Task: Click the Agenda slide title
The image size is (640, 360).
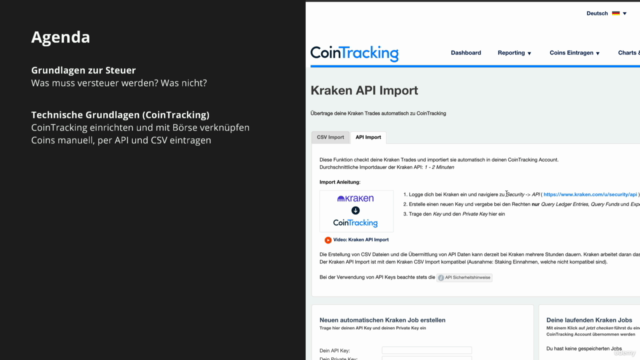Action: [x=60, y=37]
